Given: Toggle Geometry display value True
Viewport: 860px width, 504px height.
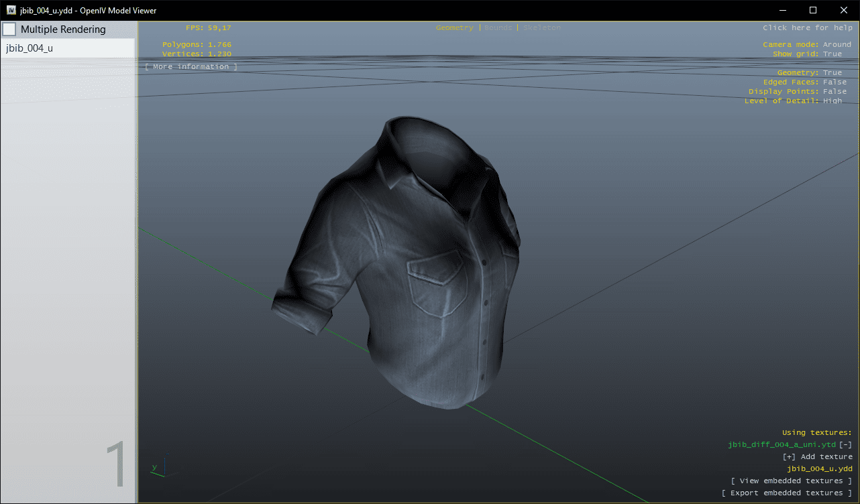Looking at the screenshot, I should (832, 73).
